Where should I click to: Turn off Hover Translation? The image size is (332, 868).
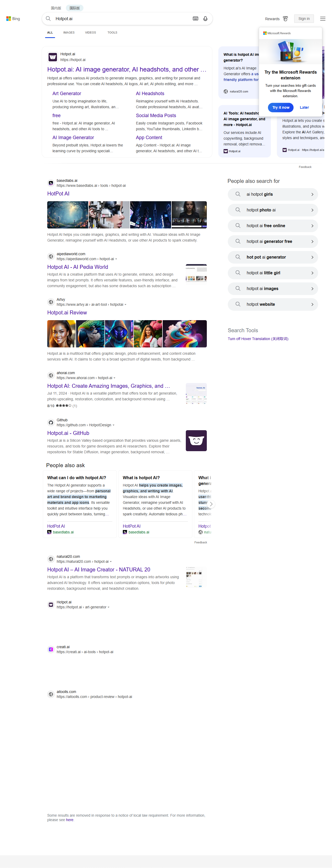258,339
